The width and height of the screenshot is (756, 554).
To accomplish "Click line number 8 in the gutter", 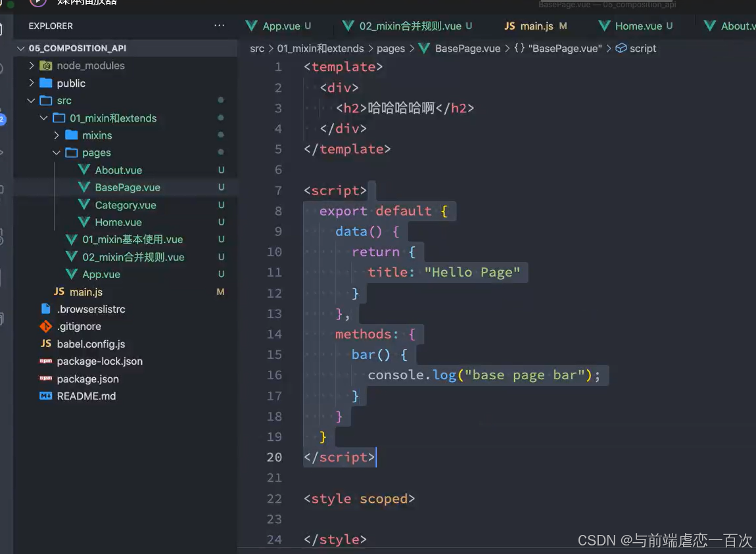I will (278, 211).
